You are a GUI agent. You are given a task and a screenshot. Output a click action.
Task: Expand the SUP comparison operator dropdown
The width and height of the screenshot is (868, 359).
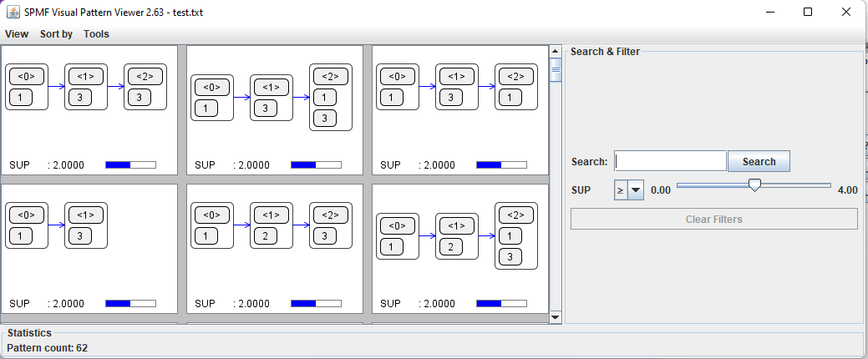636,190
